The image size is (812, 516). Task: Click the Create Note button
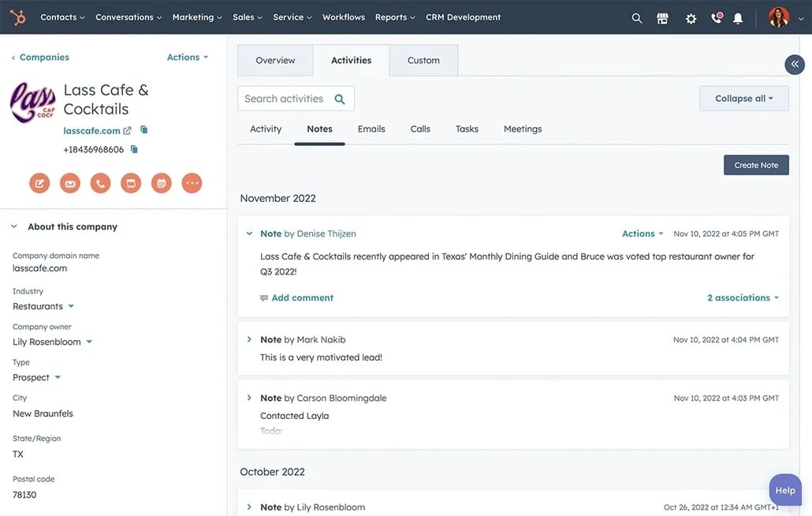755,165
